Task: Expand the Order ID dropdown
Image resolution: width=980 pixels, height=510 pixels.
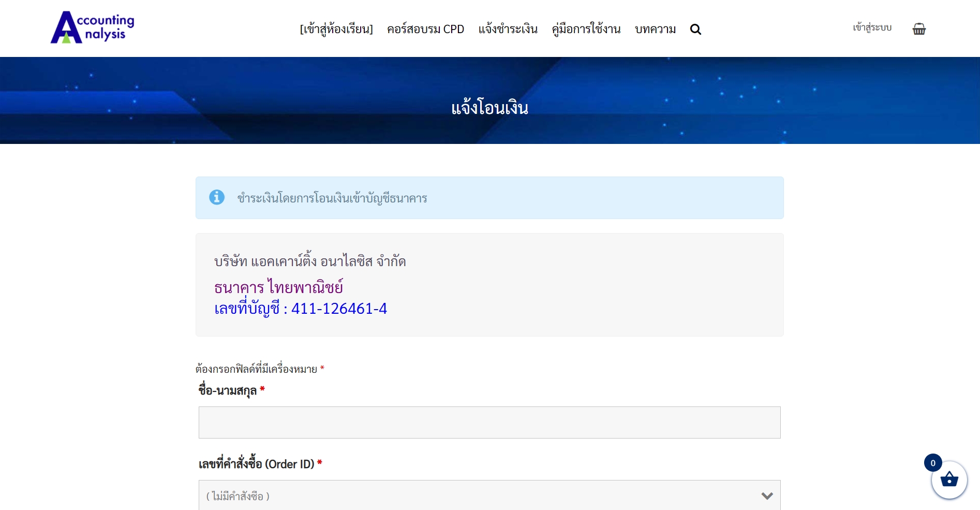Action: click(x=489, y=496)
